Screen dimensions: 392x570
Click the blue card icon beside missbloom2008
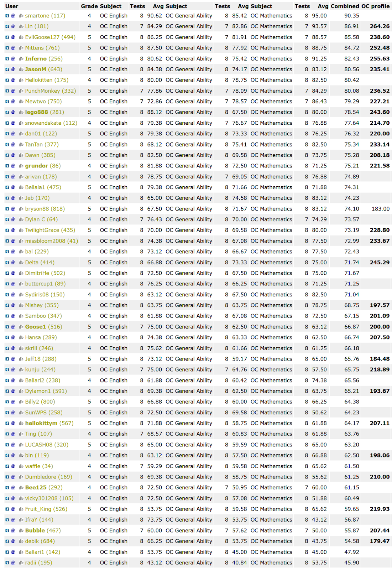[x=7, y=241]
